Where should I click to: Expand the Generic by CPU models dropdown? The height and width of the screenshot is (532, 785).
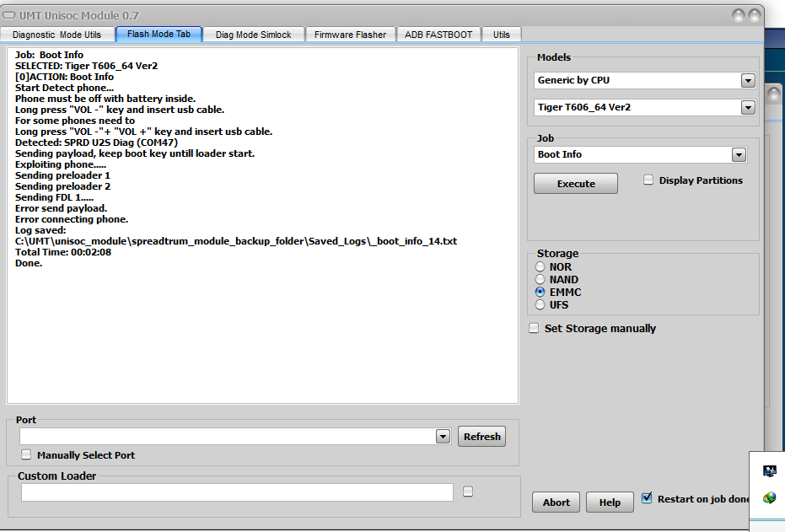(x=748, y=81)
